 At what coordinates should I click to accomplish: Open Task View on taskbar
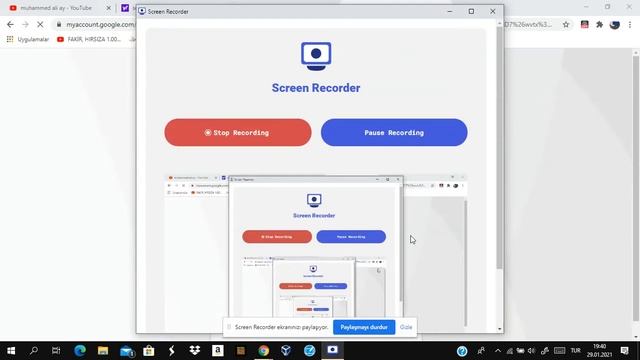click(56, 351)
